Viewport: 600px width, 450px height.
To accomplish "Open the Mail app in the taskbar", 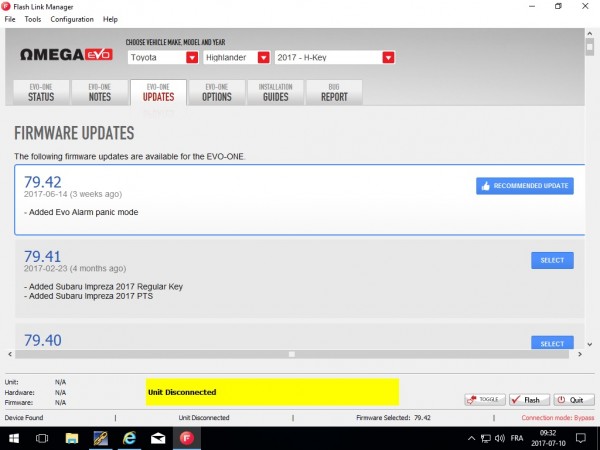I will (157, 438).
